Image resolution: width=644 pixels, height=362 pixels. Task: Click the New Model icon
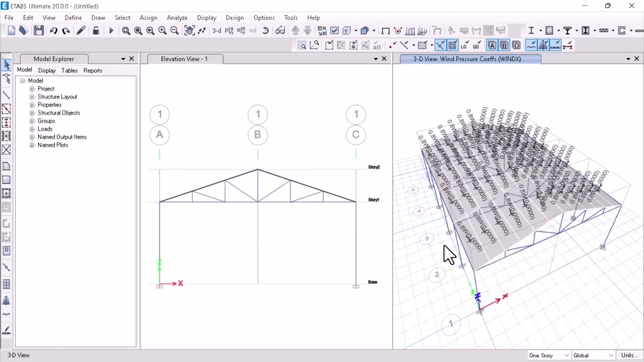(x=12, y=31)
